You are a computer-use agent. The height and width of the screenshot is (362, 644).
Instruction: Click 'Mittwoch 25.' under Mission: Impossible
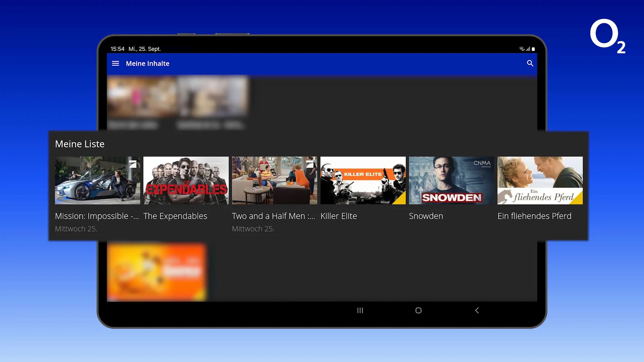click(76, 229)
